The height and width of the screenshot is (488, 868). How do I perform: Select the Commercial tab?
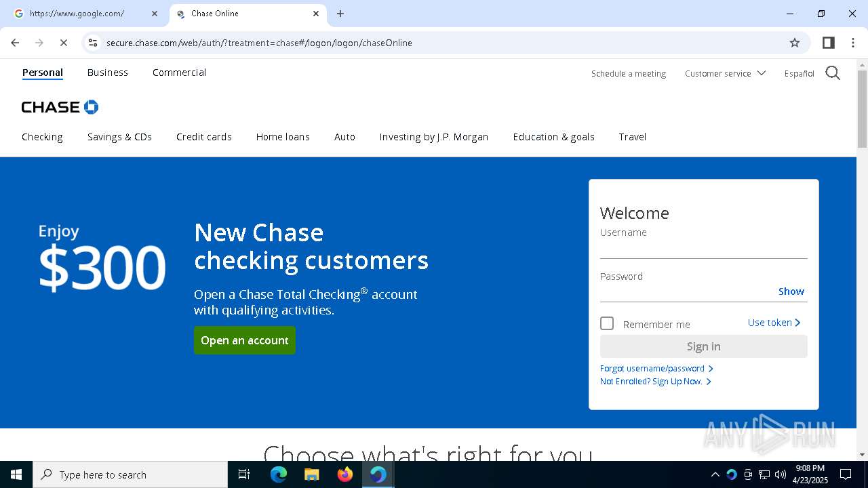pos(179,73)
